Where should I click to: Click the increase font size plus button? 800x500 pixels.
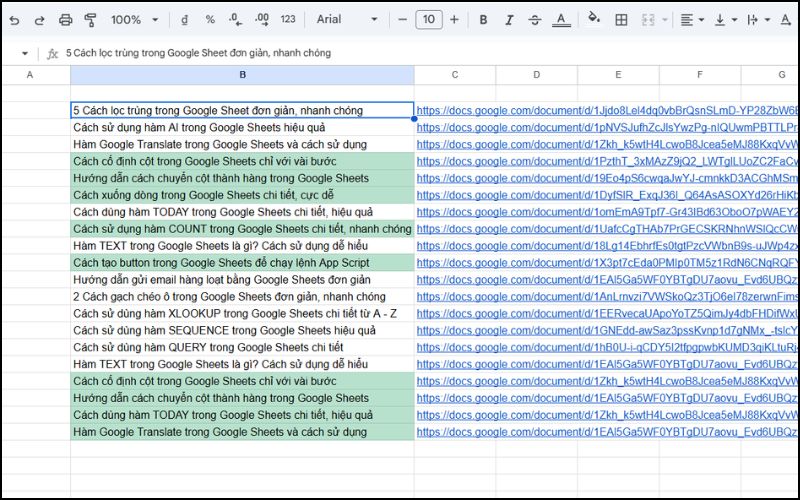point(454,20)
